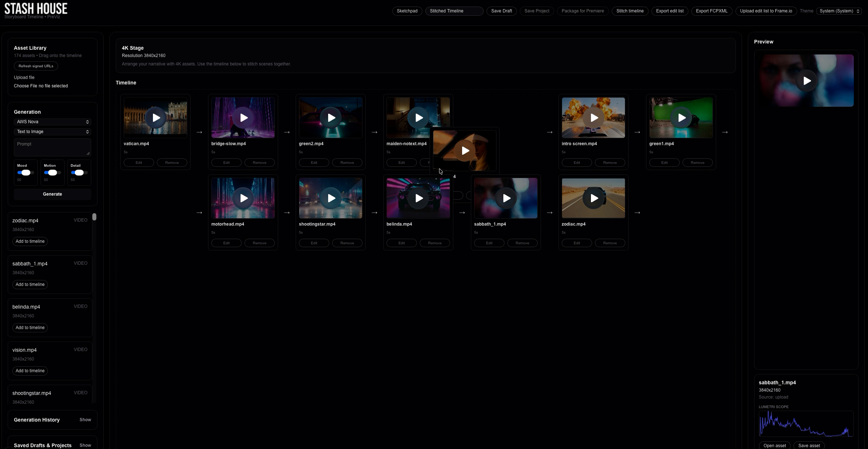The height and width of the screenshot is (449, 868).
Task: Play the shootingstar.mp4 clip
Action: [x=331, y=198]
